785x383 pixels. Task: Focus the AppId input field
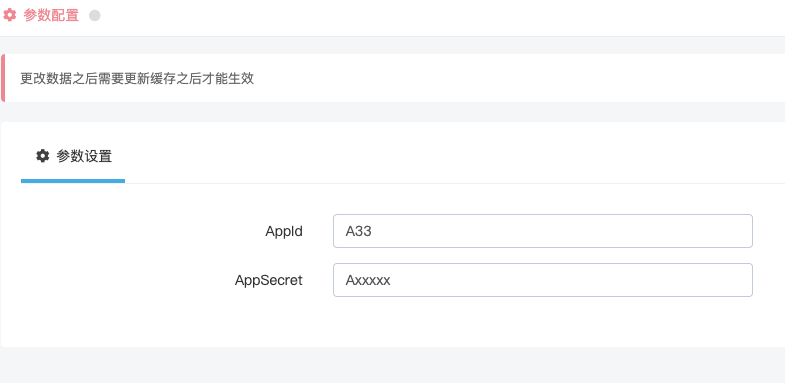point(543,231)
